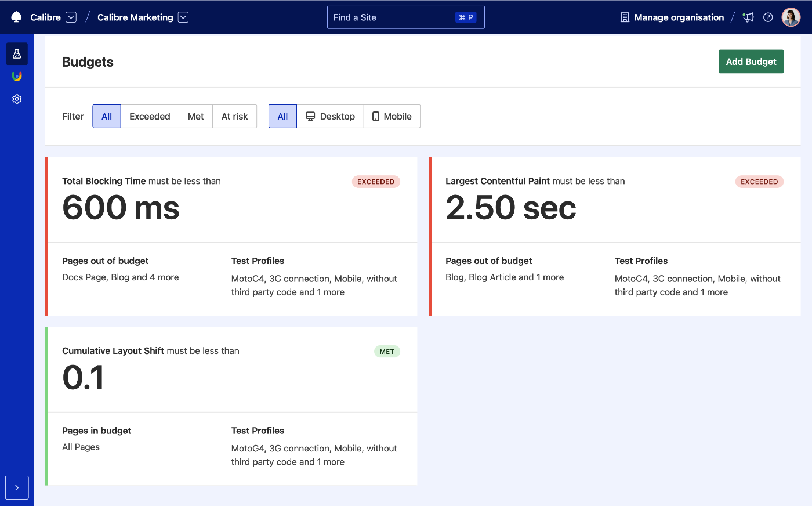The height and width of the screenshot is (506, 812).
Task: Open the help question mark icon
Action: point(768,17)
